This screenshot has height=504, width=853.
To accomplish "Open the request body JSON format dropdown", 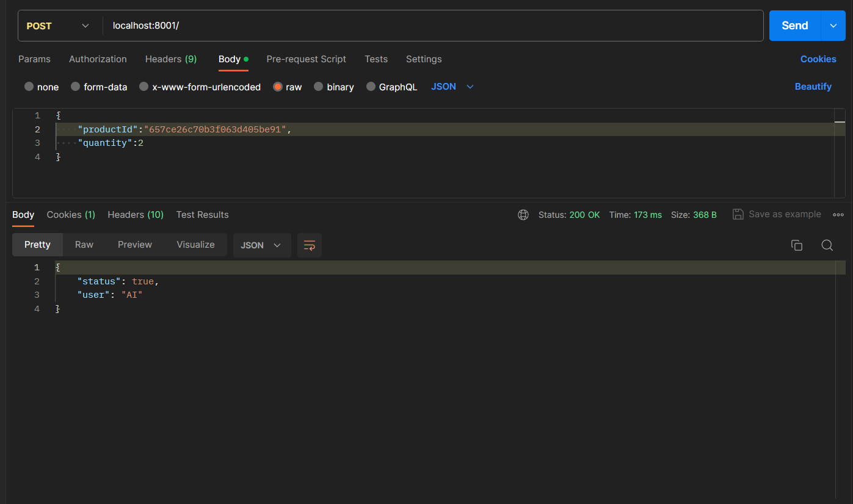I will 452,87.
